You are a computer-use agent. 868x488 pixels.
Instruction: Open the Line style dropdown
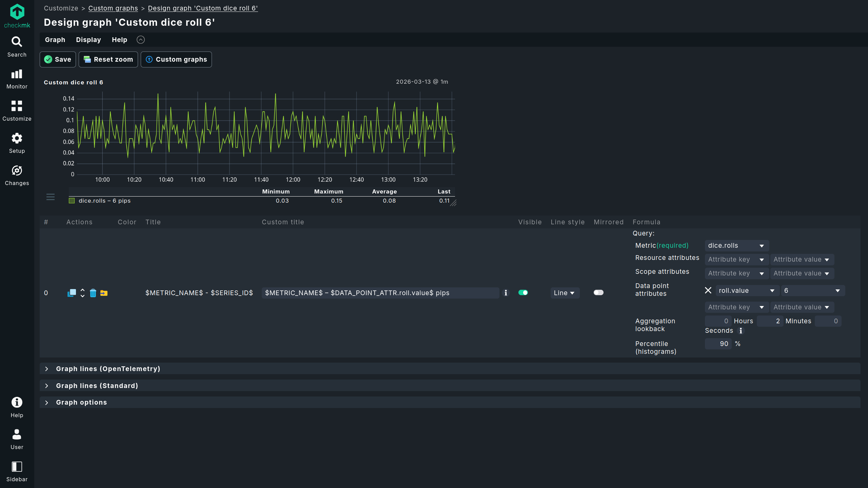pyautogui.click(x=564, y=293)
